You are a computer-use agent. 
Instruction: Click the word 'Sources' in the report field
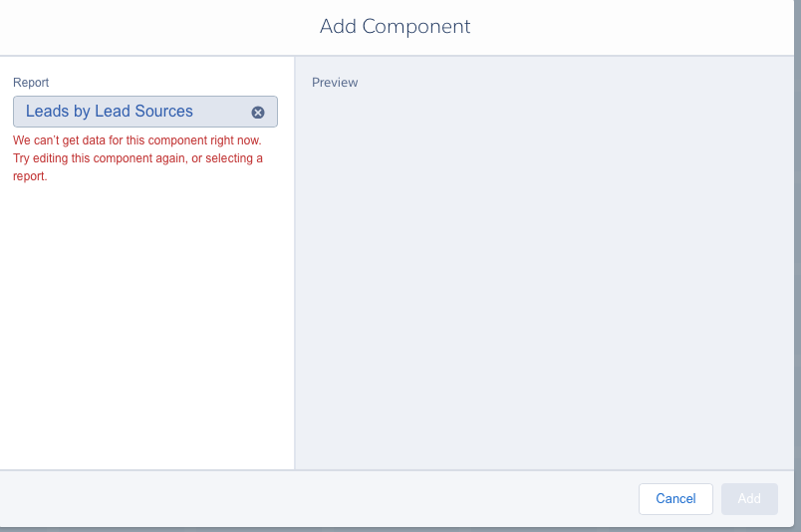coord(164,112)
